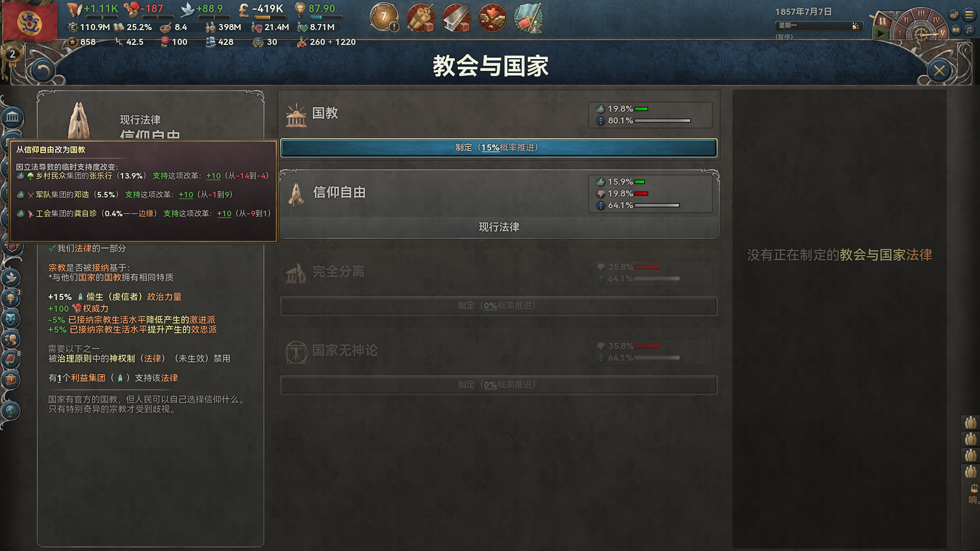Toggle the game pause button
Viewport: 980px width, 551px height.
point(882,21)
